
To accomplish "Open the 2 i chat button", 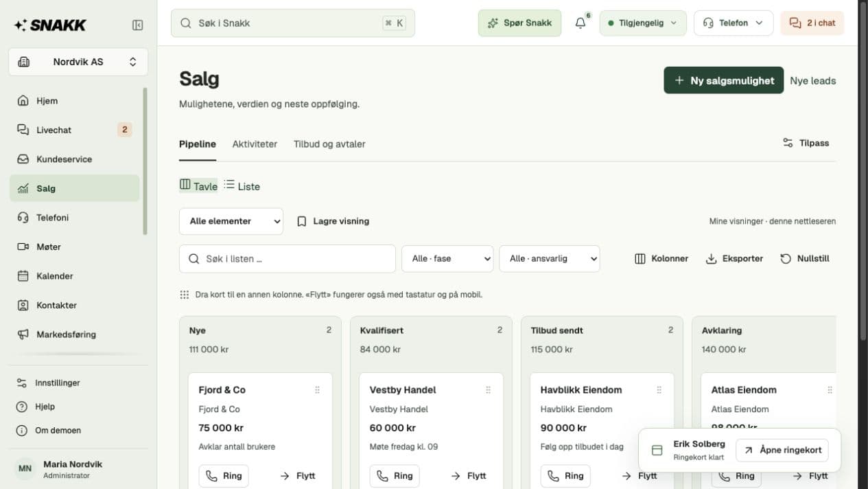I will [812, 23].
